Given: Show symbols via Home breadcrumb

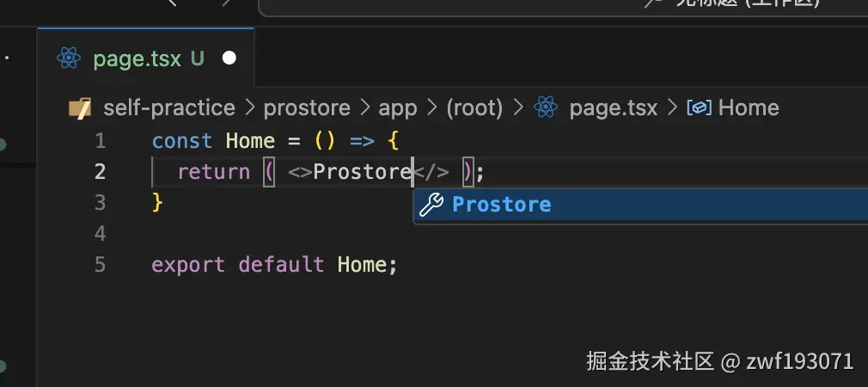Looking at the screenshot, I should pyautogui.click(x=749, y=108).
